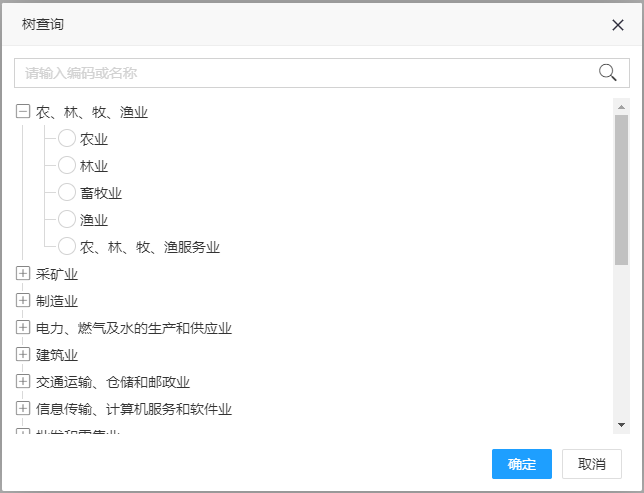Click the 制造业 tree item label

[x=57, y=301]
